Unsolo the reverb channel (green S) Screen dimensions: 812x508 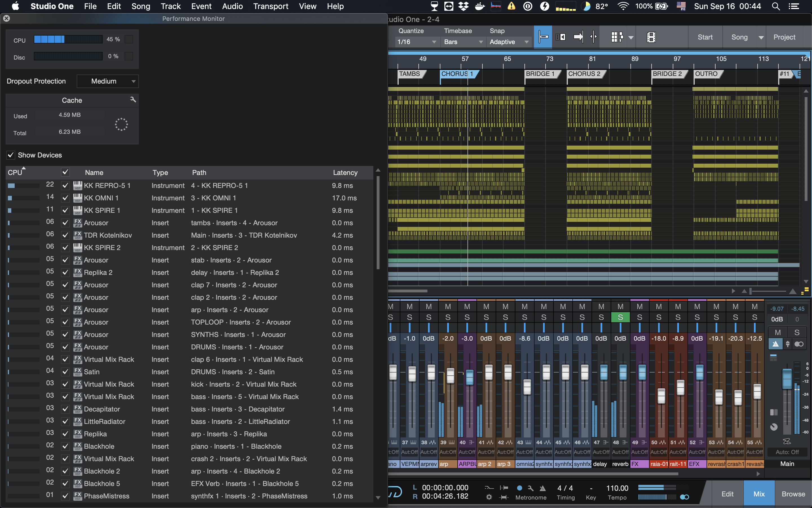[x=620, y=317]
